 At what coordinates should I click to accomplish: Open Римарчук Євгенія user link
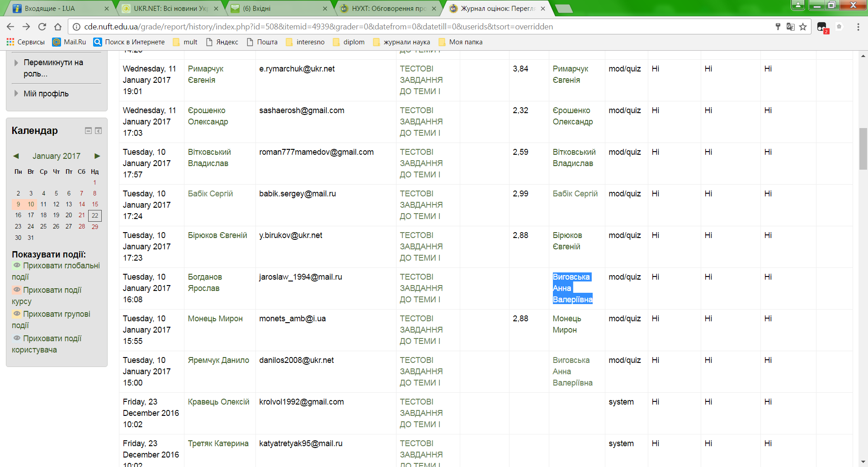point(205,74)
